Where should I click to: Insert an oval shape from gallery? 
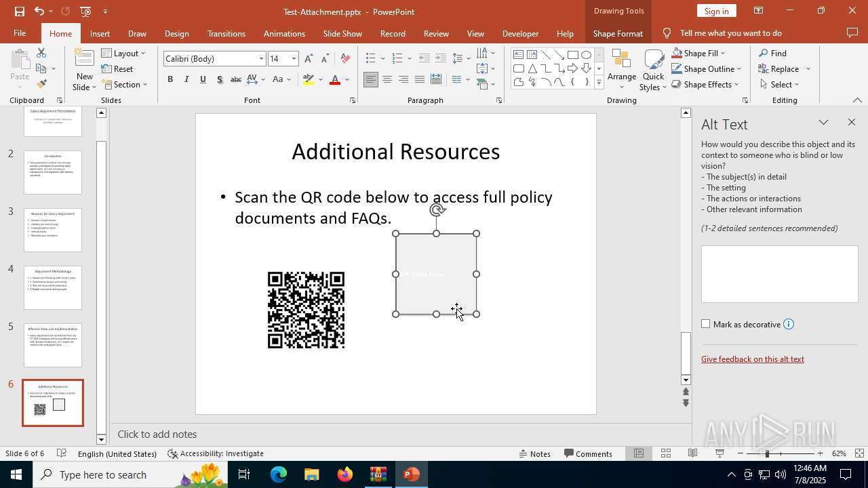pos(586,55)
